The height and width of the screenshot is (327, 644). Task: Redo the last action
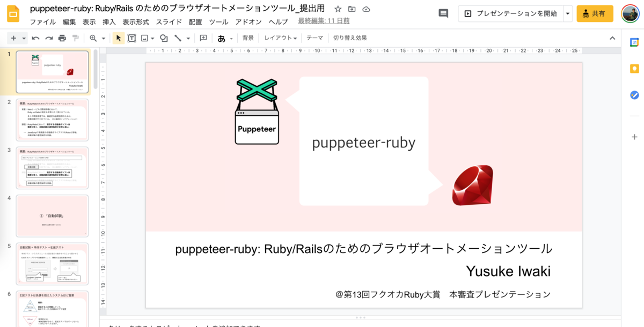(x=49, y=38)
